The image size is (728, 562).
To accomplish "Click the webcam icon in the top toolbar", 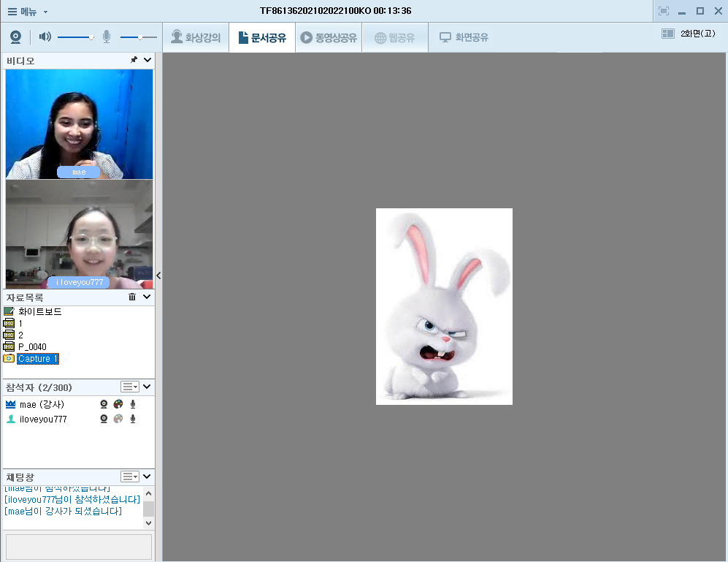I will [x=15, y=37].
